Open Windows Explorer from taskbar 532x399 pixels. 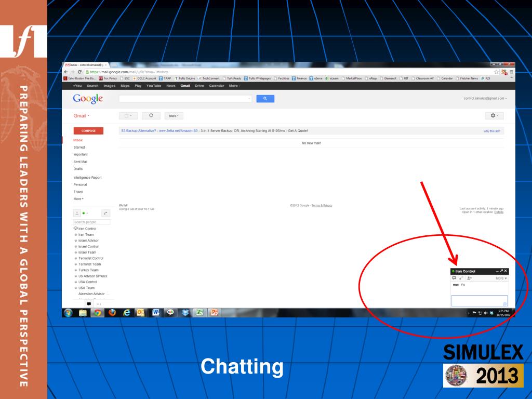[83, 313]
